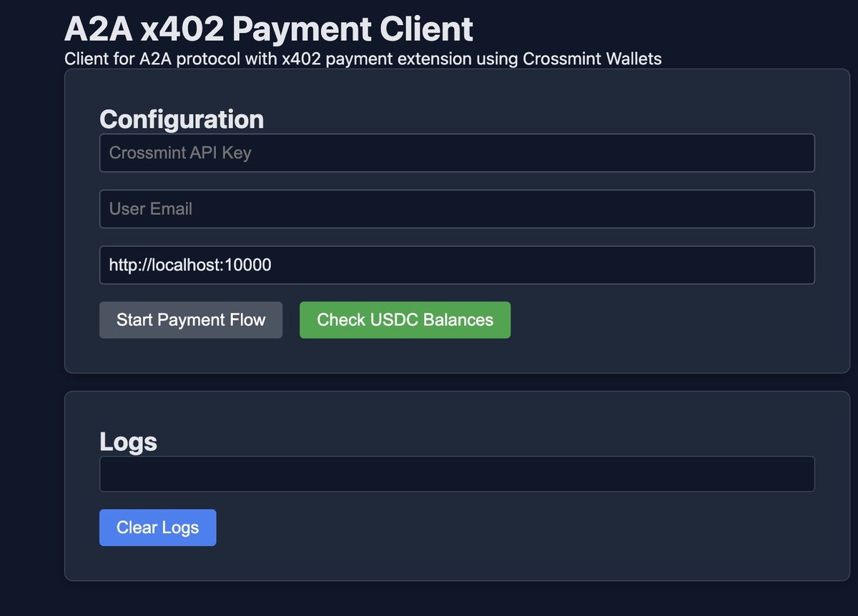858x616 pixels.
Task: Clear the logs with Clear Logs button
Action: (x=157, y=527)
